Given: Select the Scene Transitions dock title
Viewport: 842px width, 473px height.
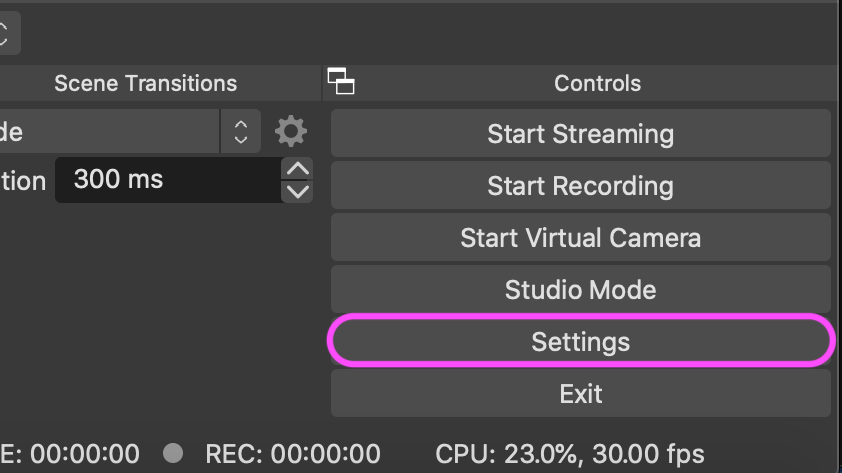Looking at the screenshot, I should 146,83.
